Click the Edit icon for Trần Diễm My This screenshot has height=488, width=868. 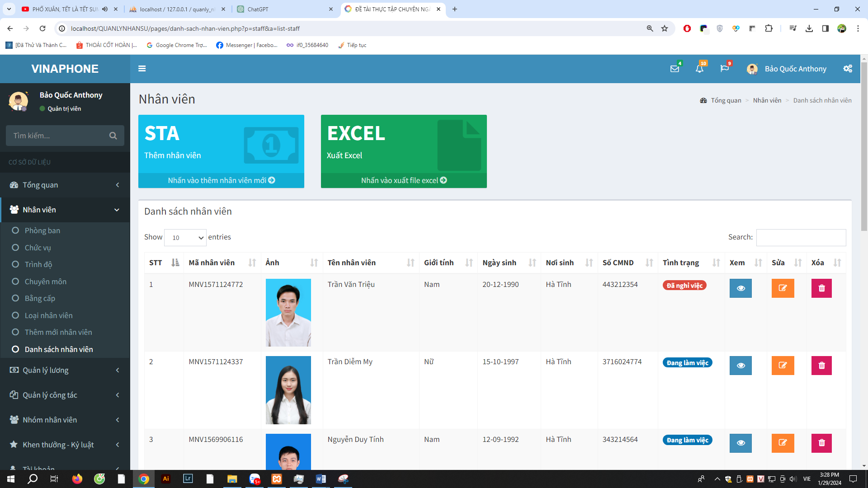click(782, 365)
